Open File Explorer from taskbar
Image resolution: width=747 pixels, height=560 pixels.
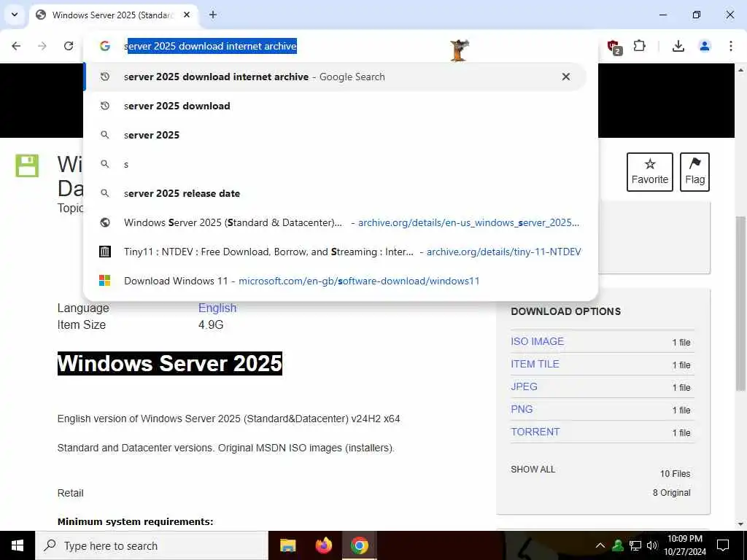tap(287, 545)
